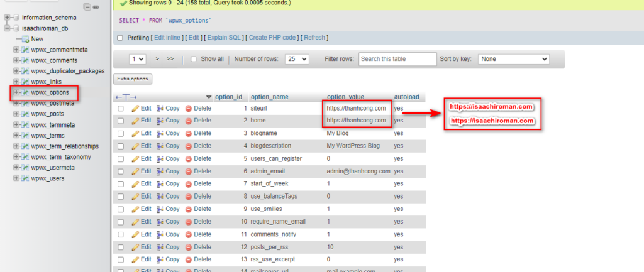Click the pencil icon for comments_notify row
The height and width of the screenshot is (272, 644).
[135, 235]
